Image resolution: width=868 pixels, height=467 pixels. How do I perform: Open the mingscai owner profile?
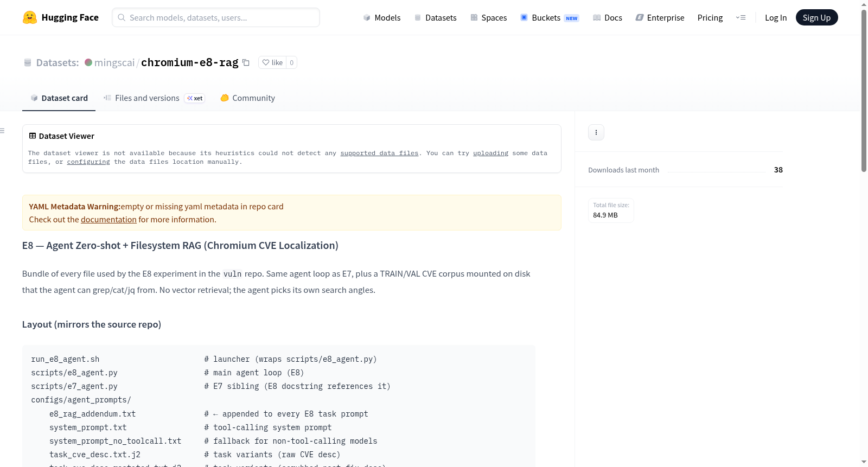[x=114, y=62]
